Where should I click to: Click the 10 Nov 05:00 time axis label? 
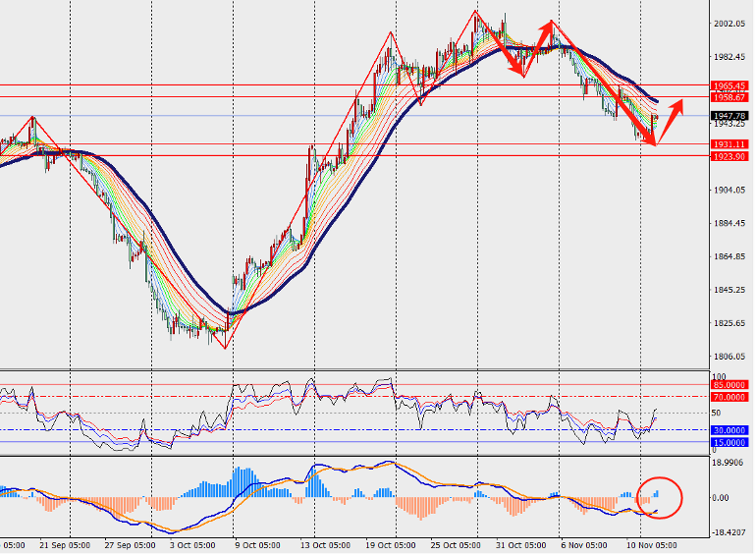[x=651, y=545]
